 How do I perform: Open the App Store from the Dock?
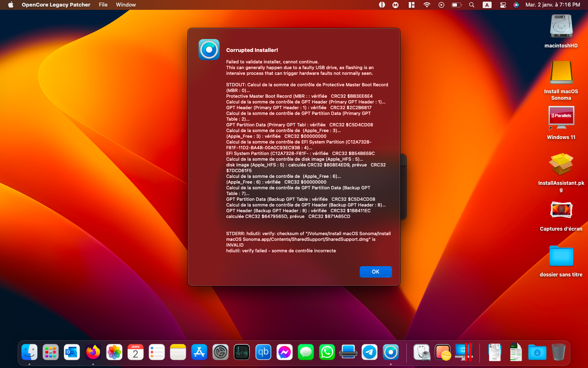[199, 352]
